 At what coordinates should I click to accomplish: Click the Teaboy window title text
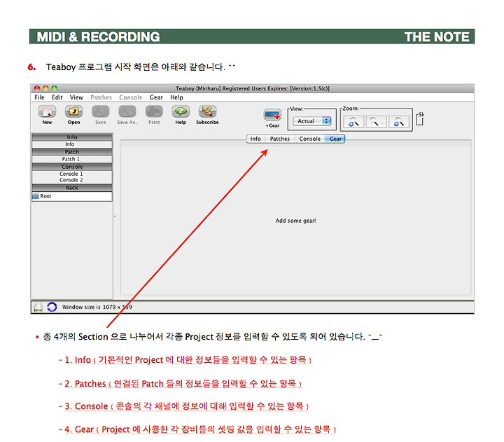pyautogui.click(x=252, y=88)
